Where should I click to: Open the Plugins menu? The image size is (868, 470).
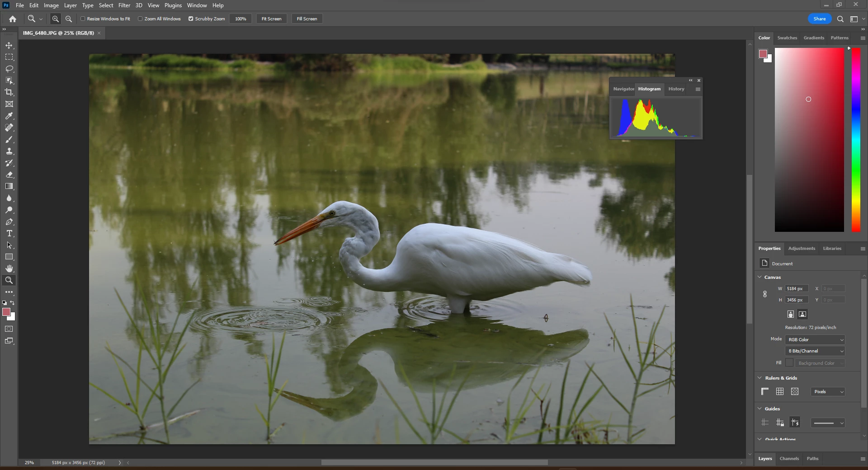[173, 5]
